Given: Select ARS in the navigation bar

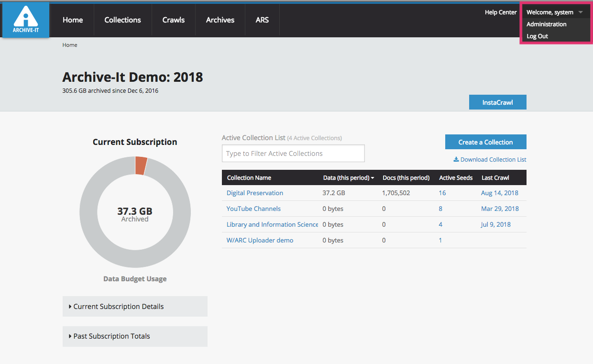Looking at the screenshot, I should pos(262,20).
